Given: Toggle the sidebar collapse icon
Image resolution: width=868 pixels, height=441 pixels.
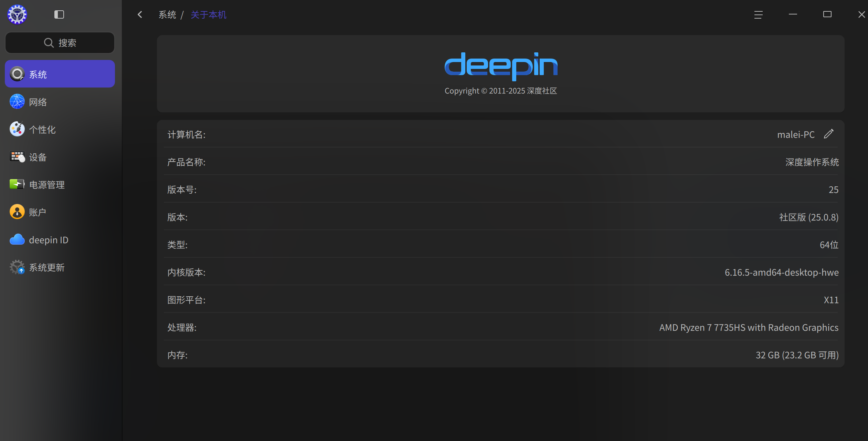Looking at the screenshot, I should point(59,14).
